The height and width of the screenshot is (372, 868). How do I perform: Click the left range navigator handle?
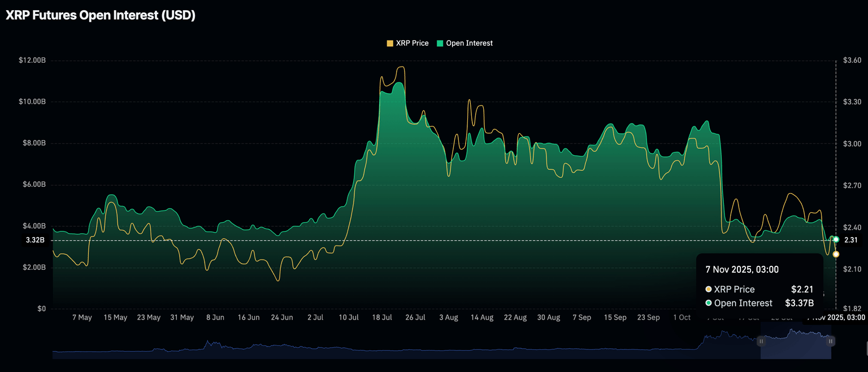[x=761, y=341]
